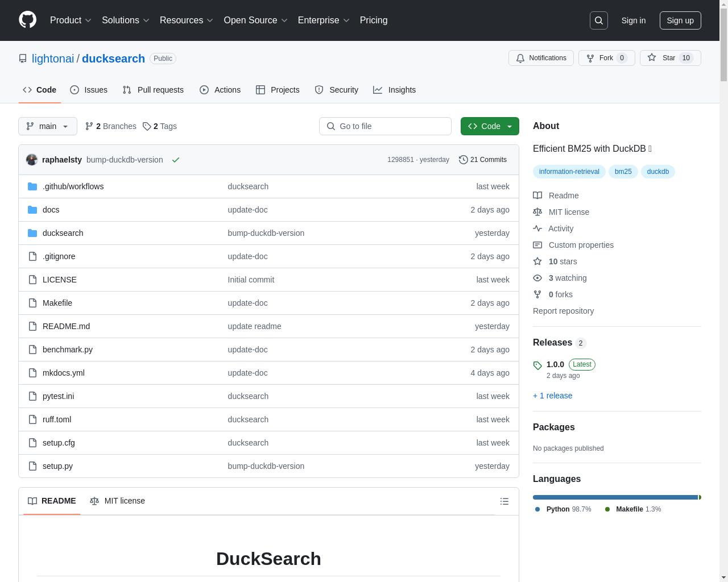Open the .gitignore file
This screenshot has height=582, width=728.
pos(59,256)
